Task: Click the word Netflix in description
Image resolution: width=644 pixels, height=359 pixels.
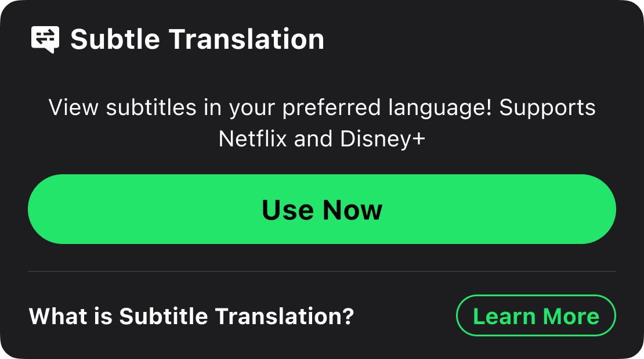Action: pos(253,139)
